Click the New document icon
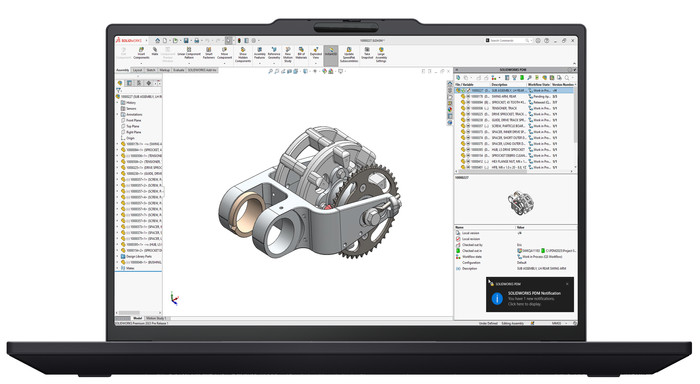700x384 pixels. click(x=165, y=40)
